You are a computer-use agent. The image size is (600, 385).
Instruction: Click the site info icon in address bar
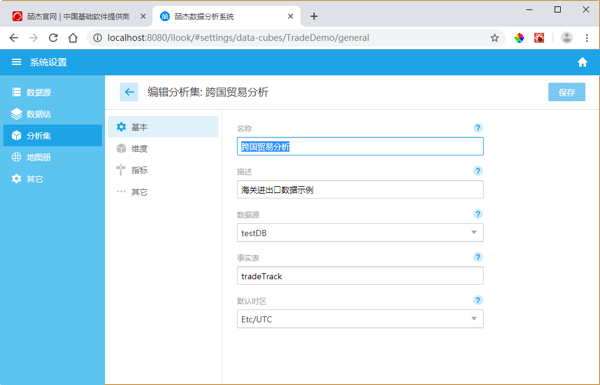(98, 38)
